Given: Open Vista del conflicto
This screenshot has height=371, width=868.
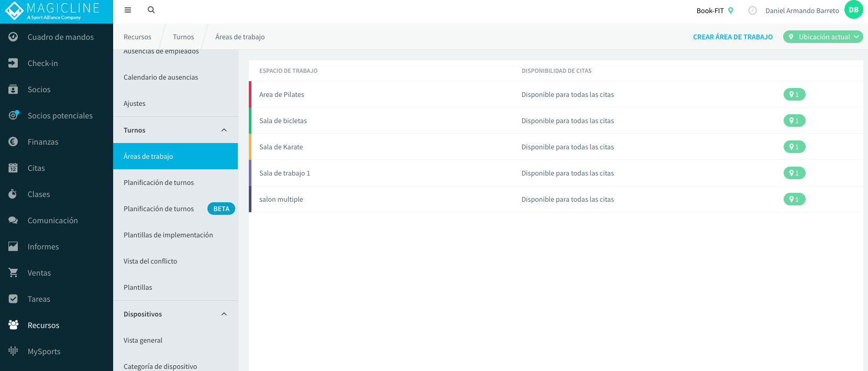Looking at the screenshot, I should tap(175, 261).
